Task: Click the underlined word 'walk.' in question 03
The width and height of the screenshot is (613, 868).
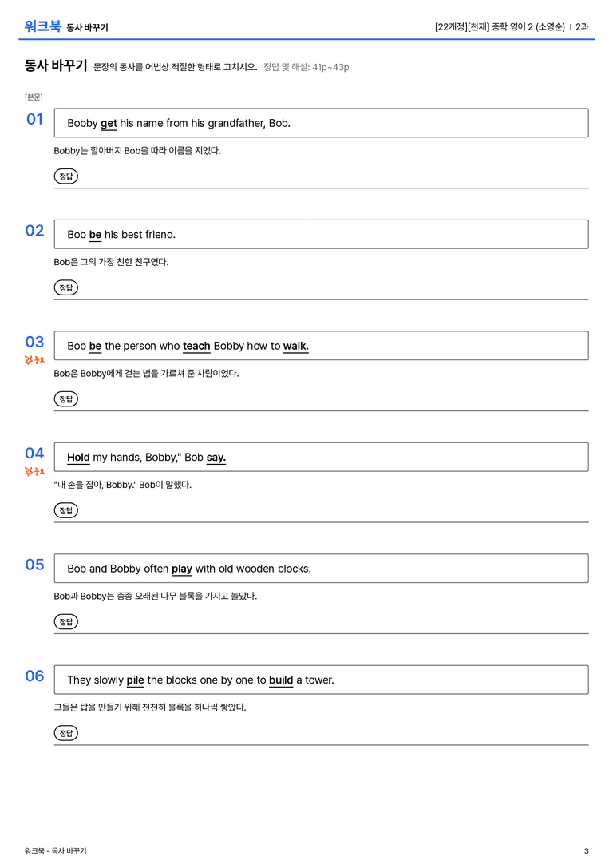Action: pyautogui.click(x=296, y=346)
